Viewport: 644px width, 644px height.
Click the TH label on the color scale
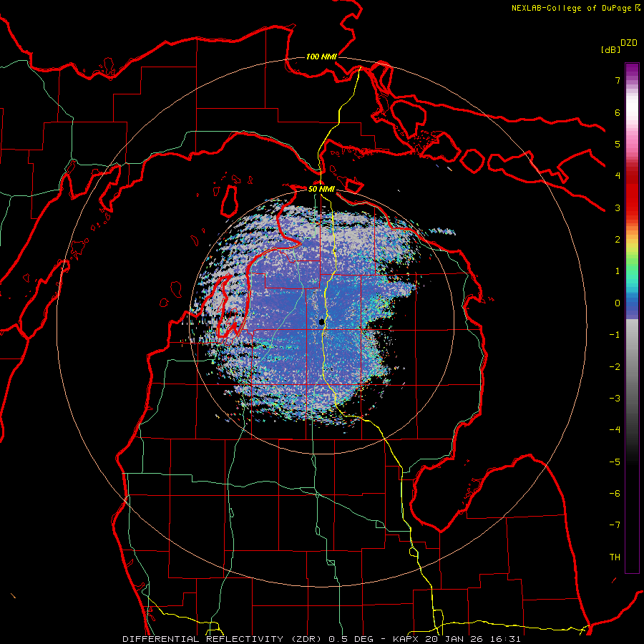615,557
